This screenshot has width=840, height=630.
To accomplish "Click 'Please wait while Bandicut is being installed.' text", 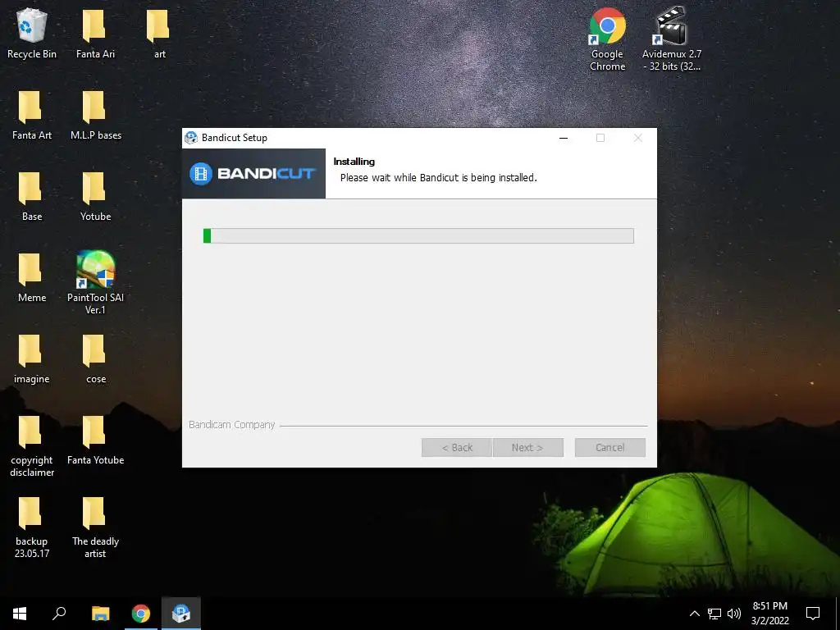I will tap(438, 178).
